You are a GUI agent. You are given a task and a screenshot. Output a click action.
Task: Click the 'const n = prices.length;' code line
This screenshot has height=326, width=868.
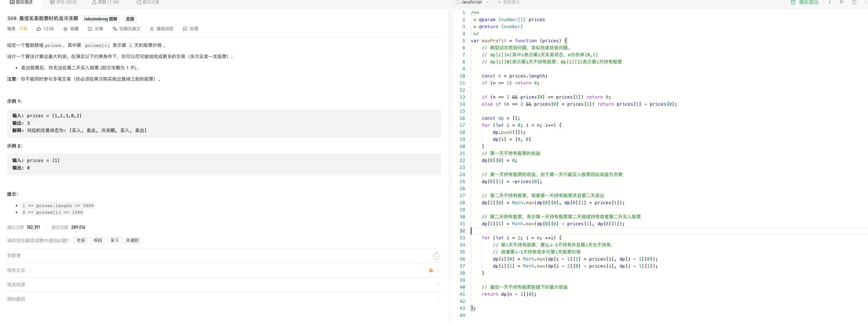click(514, 76)
